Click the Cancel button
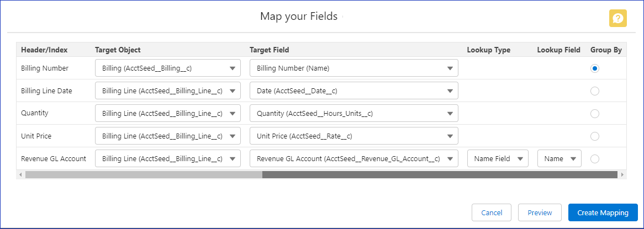 pyautogui.click(x=492, y=213)
